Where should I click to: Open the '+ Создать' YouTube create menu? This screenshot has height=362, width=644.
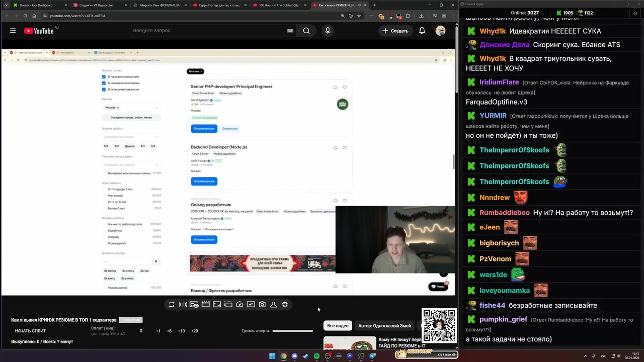tap(395, 31)
